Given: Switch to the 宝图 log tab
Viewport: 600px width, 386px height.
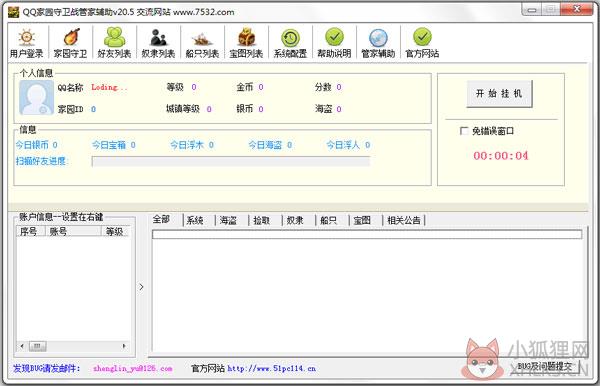Looking at the screenshot, I should (362, 220).
